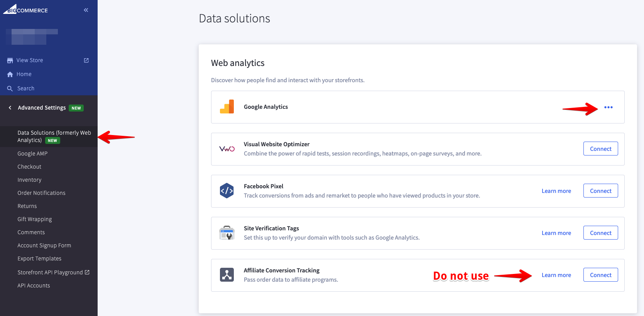Open the Google Analytics ellipsis menu
Screen dimensions: 644x316
point(608,107)
